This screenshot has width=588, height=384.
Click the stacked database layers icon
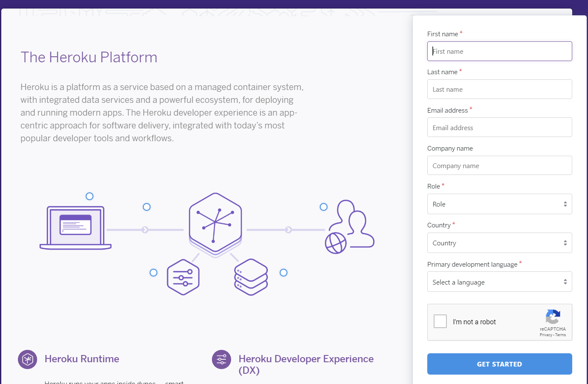pyautogui.click(x=251, y=277)
